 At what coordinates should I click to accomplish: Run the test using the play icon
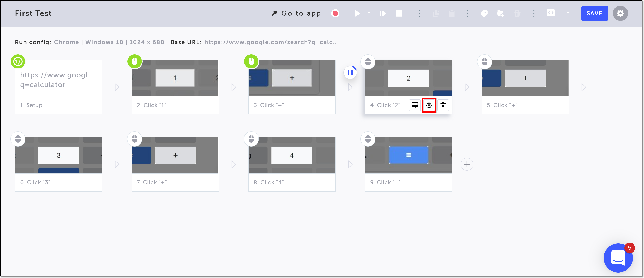click(357, 13)
